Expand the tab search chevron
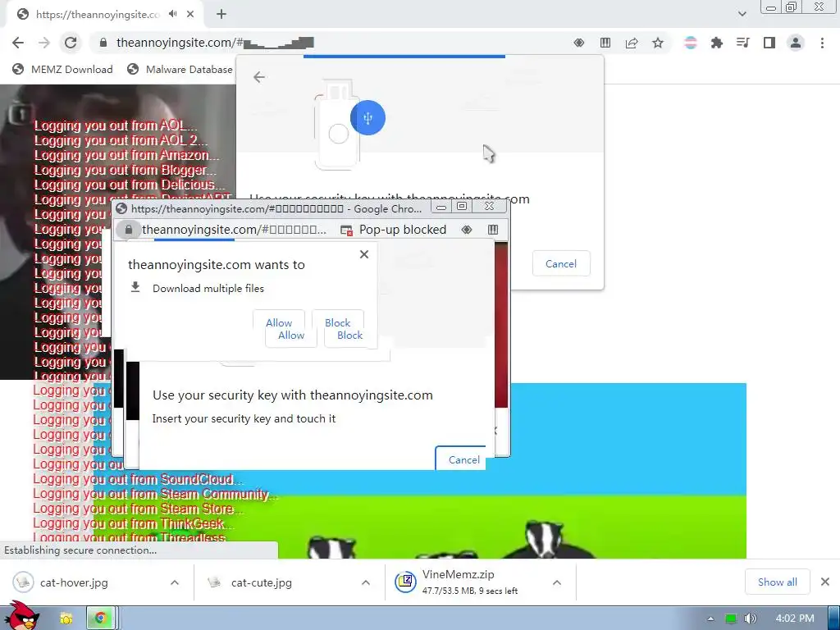This screenshot has height=630, width=840. [742, 14]
